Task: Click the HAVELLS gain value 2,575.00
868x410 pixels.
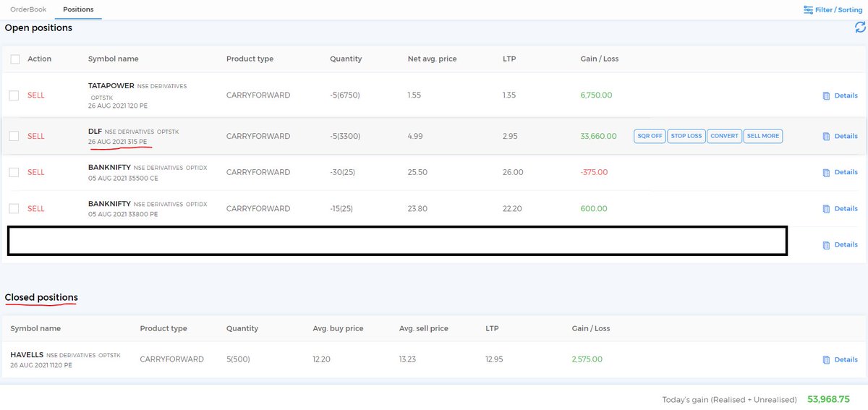Action: tap(587, 359)
